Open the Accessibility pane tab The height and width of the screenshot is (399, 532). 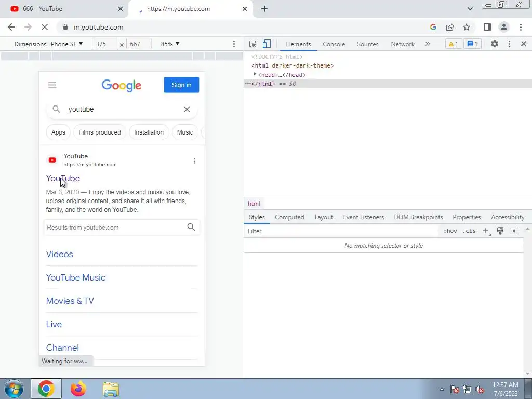click(508, 217)
